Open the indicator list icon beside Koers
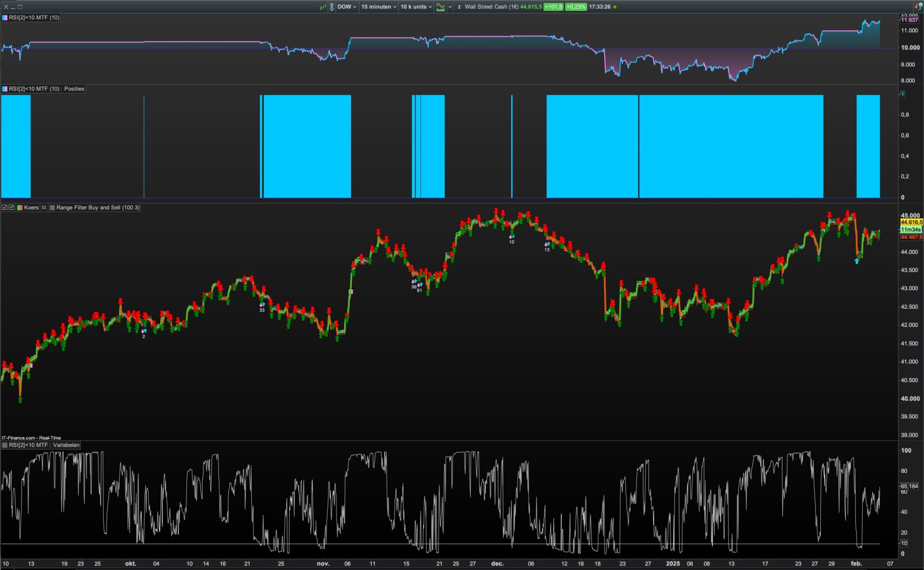 44,208
